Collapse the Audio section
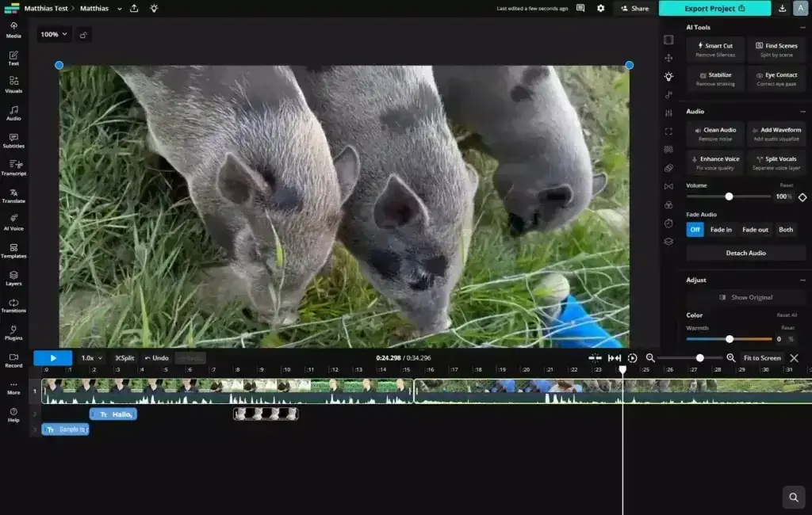Viewport: 812px width, 515px height. [x=802, y=112]
